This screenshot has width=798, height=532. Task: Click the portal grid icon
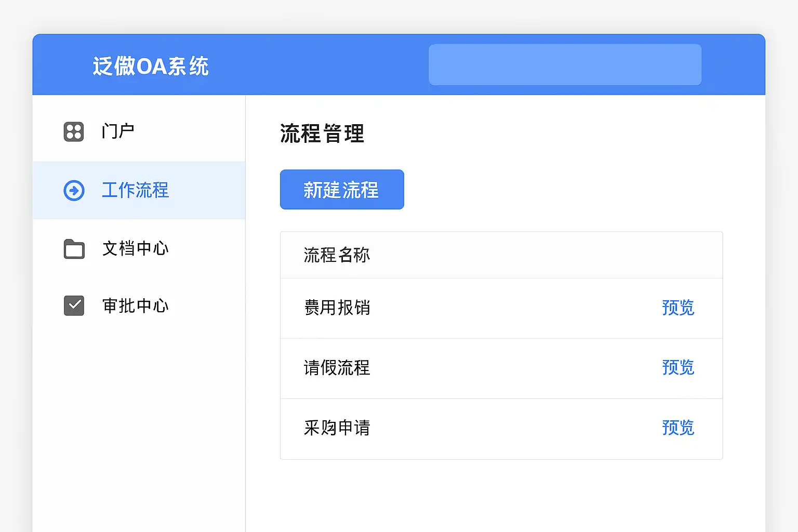(x=74, y=132)
